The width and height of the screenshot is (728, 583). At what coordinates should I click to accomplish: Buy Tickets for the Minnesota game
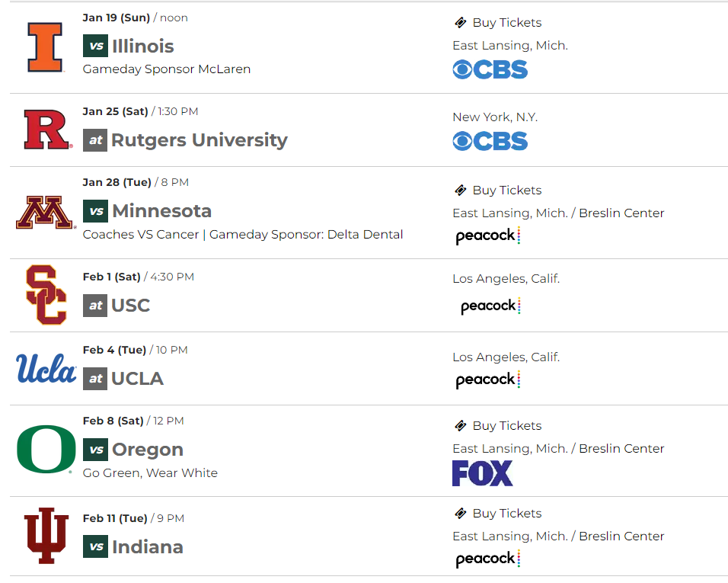tap(506, 191)
